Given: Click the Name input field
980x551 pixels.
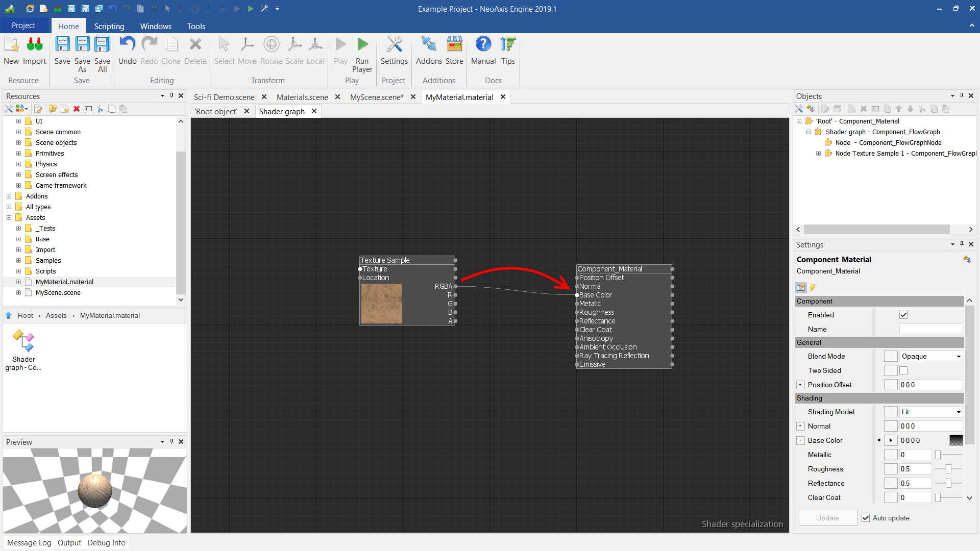Looking at the screenshot, I should (930, 330).
